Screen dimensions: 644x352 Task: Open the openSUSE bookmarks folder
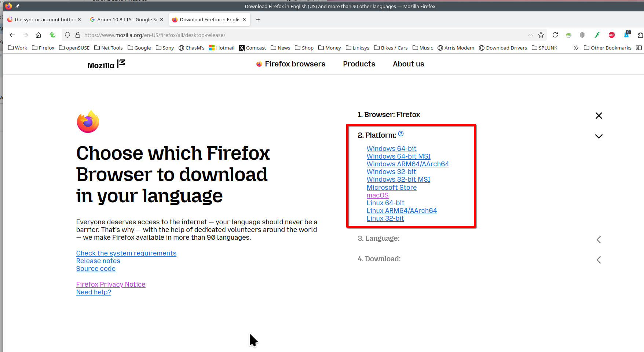point(74,48)
